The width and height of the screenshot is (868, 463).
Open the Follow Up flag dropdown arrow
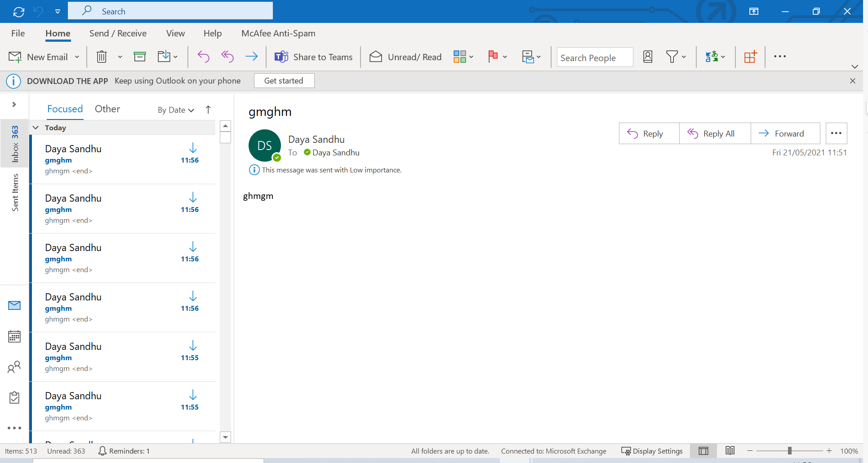click(505, 57)
